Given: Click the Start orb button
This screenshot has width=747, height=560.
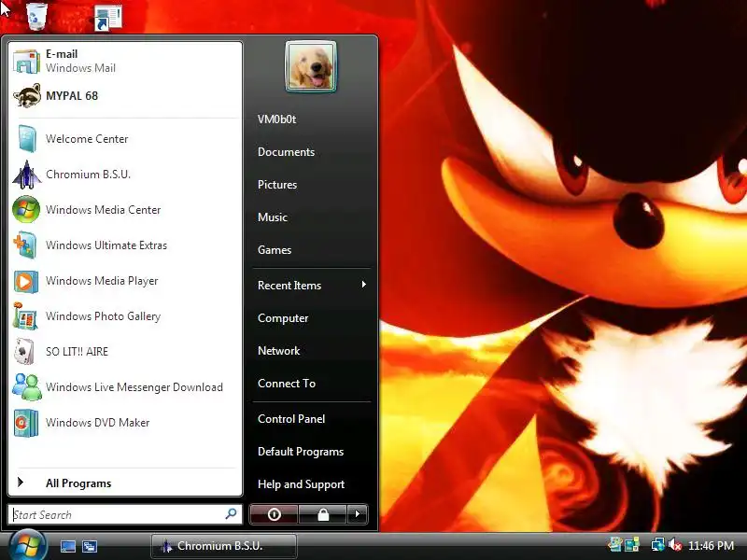Looking at the screenshot, I should 27,546.
